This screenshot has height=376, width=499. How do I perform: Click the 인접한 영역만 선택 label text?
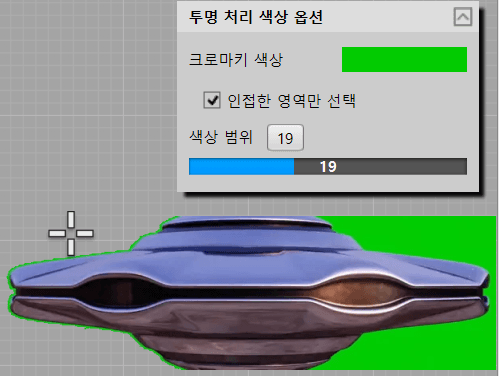click(292, 101)
